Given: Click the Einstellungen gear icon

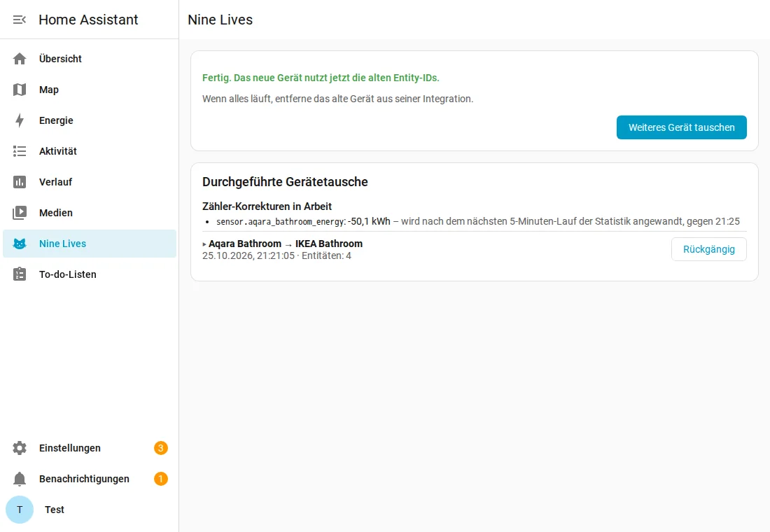Looking at the screenshot, I should pos(20,448).
